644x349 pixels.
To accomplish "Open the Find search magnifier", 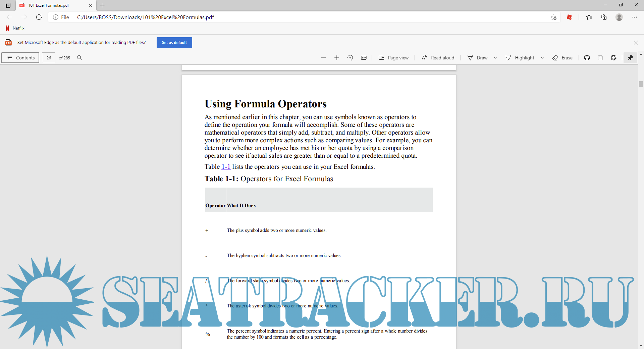I will point(79,58).
